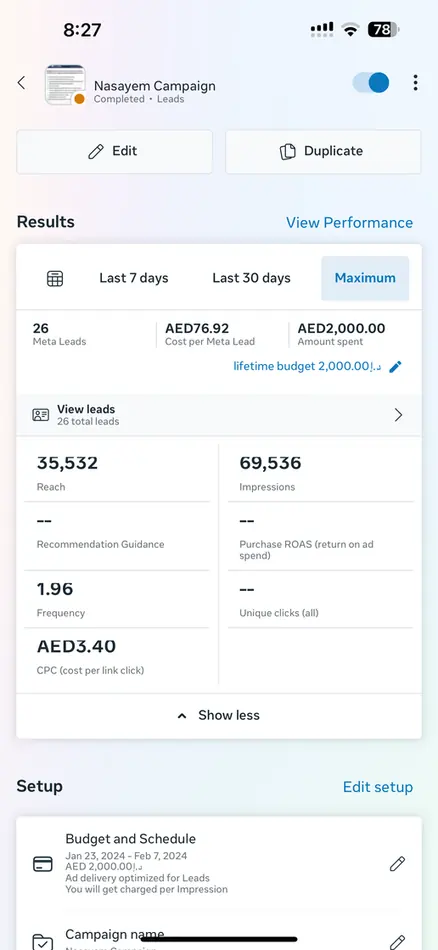
Task: Tap the Unique clicks (all) label
Action: point(279,613)
